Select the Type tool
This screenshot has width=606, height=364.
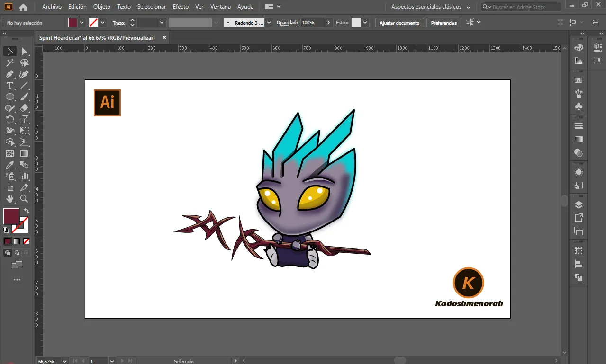pyautogui.click(x=9, y=85)
